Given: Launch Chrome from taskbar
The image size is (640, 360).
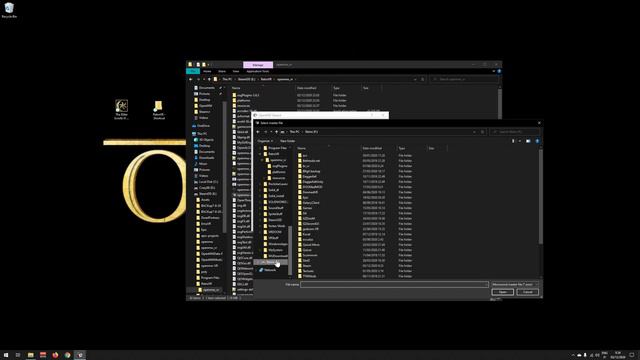Looking at the screenshot, I should tap(67, 355).
